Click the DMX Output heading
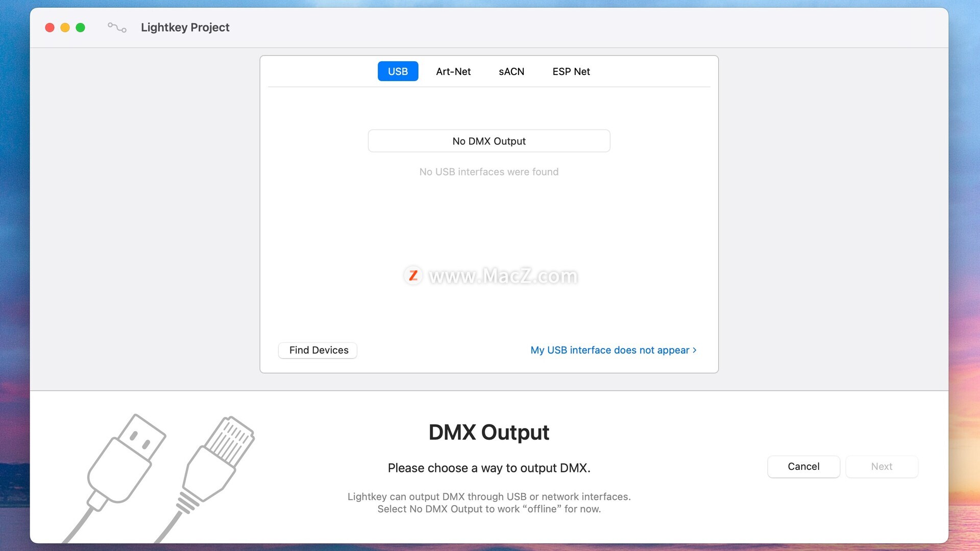Viewport: 980px width, 551px height. pos(488,432)
